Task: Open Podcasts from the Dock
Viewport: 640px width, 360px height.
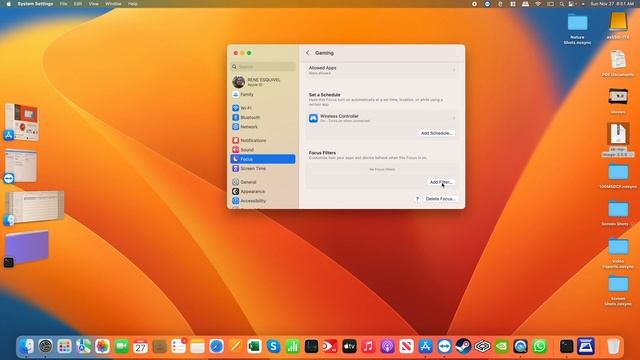Action: (387, 346)
